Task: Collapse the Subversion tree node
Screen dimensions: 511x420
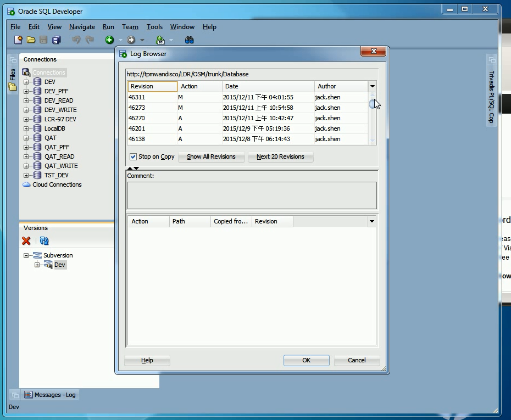Action: point(26,256)
